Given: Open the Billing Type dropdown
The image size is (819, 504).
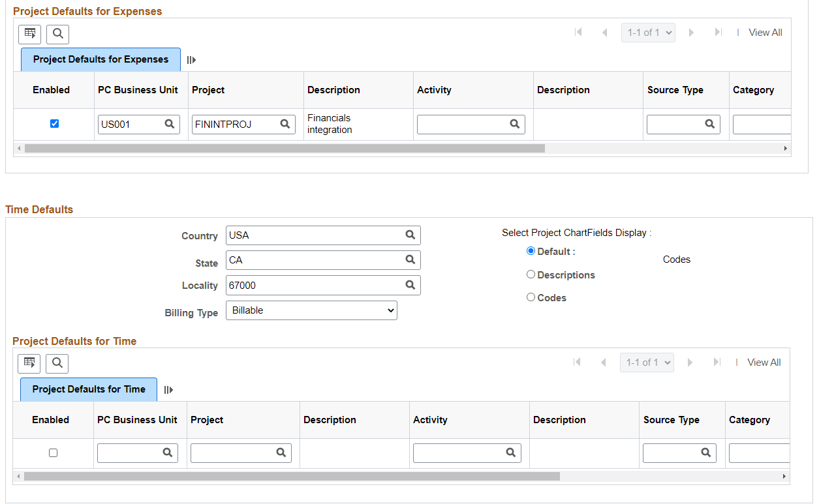Looking at the screenshot, I should [x=311, y=310].
